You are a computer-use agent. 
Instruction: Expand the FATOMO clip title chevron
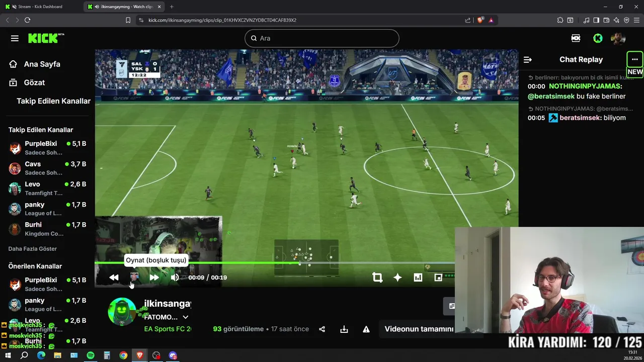185,317
